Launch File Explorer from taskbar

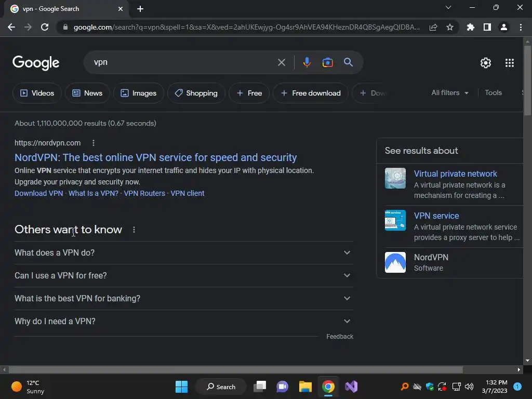click(x=305, y=387)
